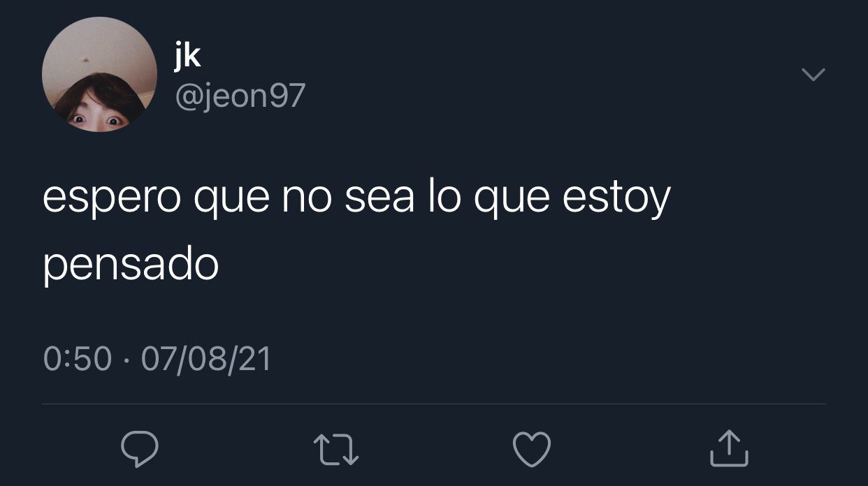Screen dimensions: 868x486
Task: Click the reply speech bubble icon
Action: click(x=140, y=449)
